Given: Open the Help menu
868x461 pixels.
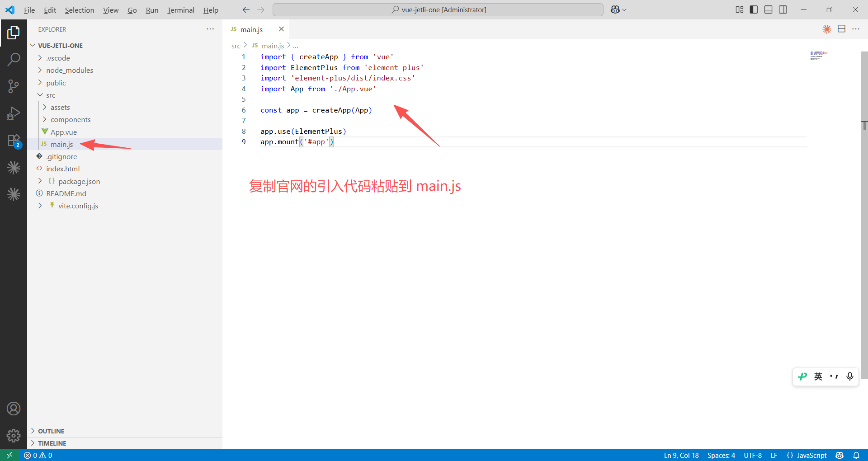Looking at the screenshot, I should (x=211, y=10).
